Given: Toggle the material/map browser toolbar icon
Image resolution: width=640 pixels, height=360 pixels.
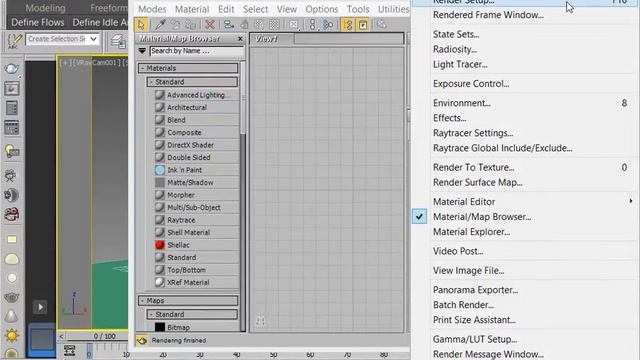Looking at the screenshot, I should (348, 24).
